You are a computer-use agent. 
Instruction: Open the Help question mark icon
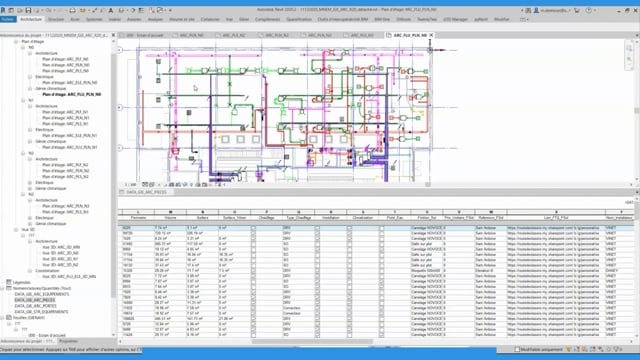(589, 10)
